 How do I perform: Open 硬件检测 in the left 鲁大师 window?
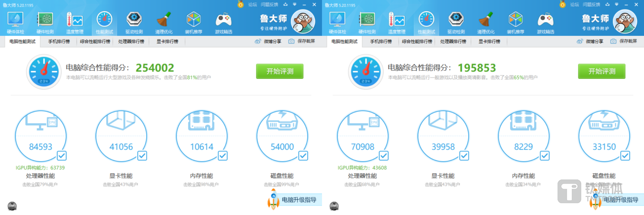(45, 22)
